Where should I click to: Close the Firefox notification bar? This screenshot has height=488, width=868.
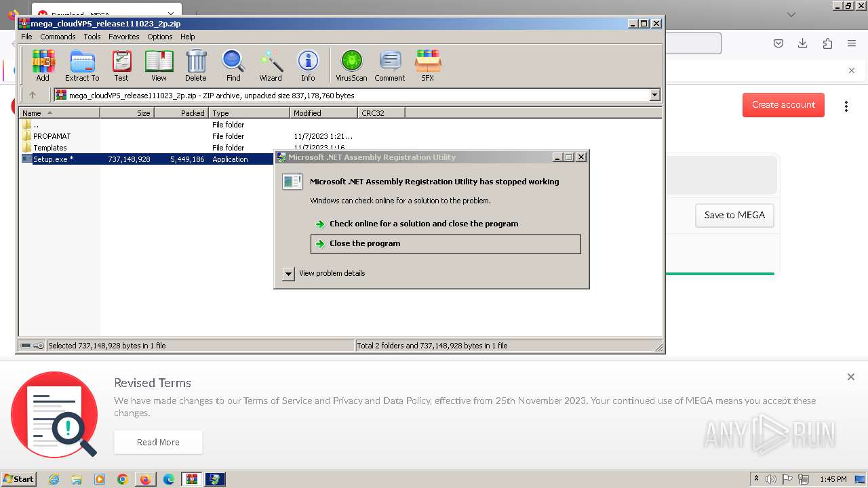click(852, 70)
